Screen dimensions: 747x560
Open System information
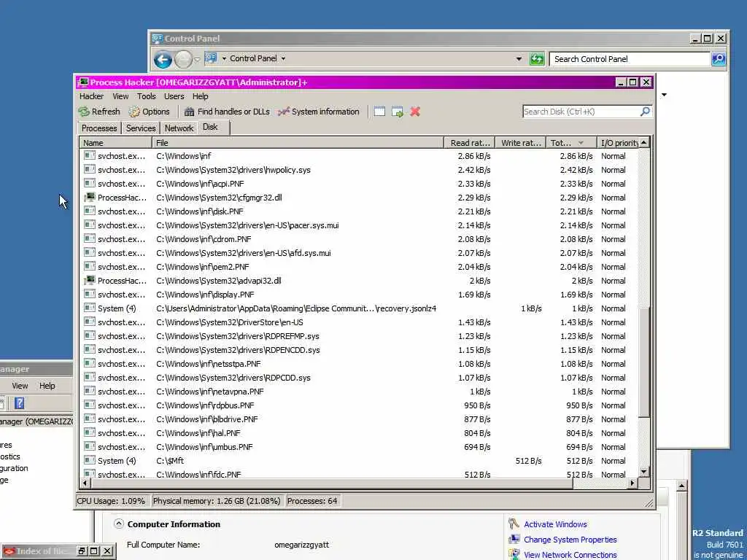click(319, 112)
